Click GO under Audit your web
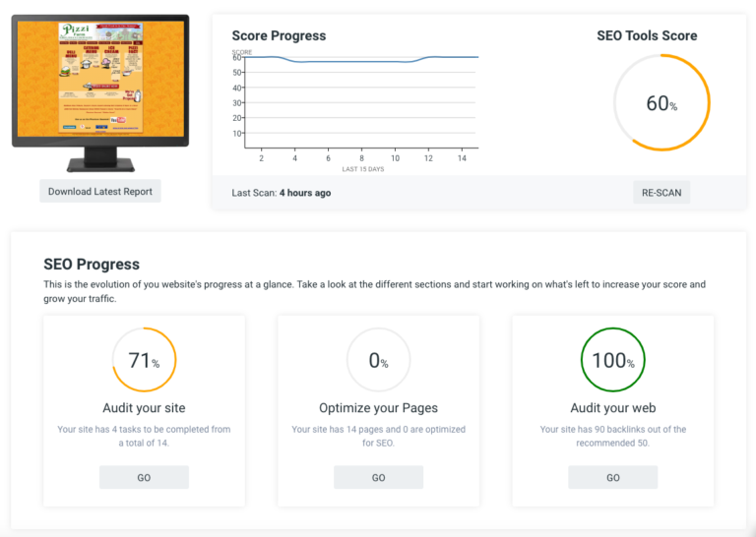This screenshot has height=537, width=756. (x=612, y=477)
